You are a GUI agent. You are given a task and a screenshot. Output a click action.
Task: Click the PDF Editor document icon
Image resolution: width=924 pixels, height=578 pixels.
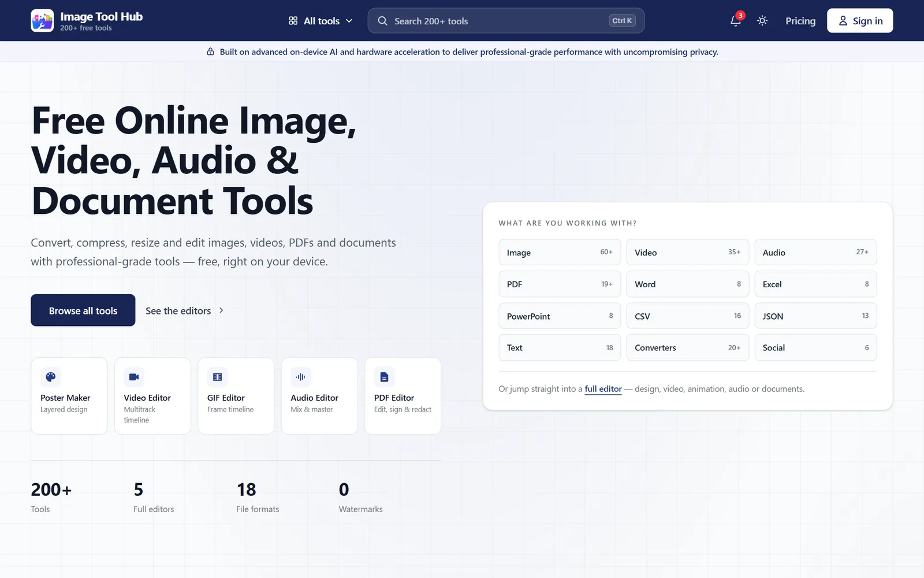pos(385,377)
